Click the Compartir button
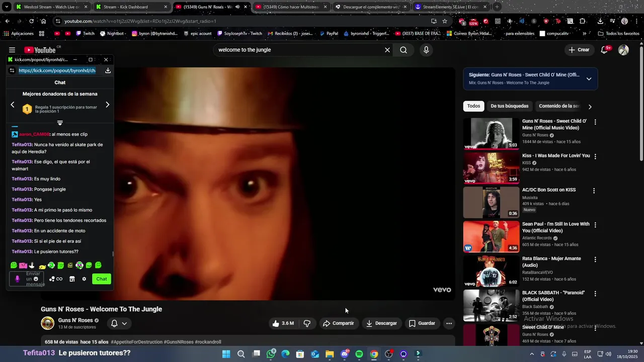Screen dimensions: 644x362 (338, 323)
